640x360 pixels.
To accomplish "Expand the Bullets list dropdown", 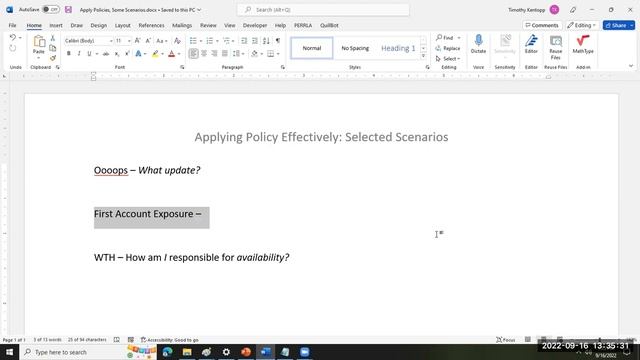I will [x=201, y=41].
